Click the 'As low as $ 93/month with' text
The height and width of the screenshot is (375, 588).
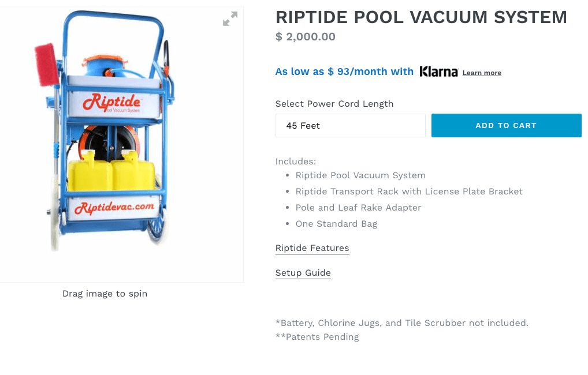(x=344, y=72)
